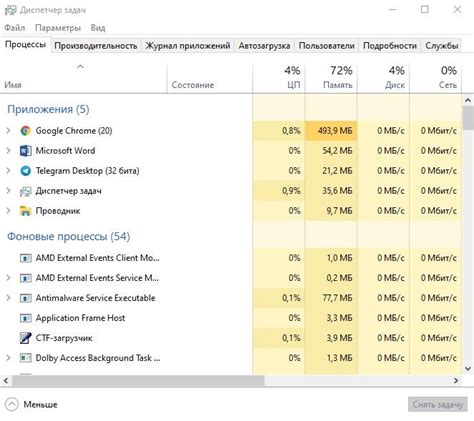
Task: Click the 9,7 МБ memory cell
Action: [x=331, y=211]
